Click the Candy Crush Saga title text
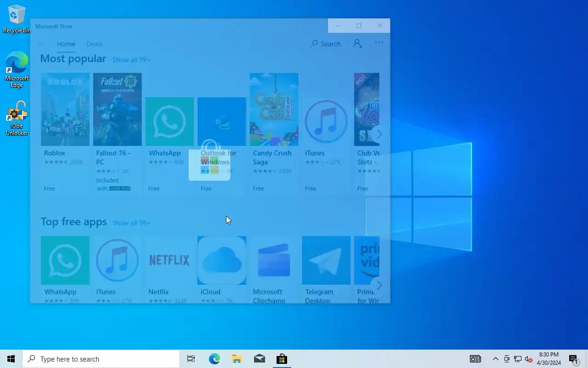Image resolution: width=588 pixels, height=368 pixels. tap(272, 157)
